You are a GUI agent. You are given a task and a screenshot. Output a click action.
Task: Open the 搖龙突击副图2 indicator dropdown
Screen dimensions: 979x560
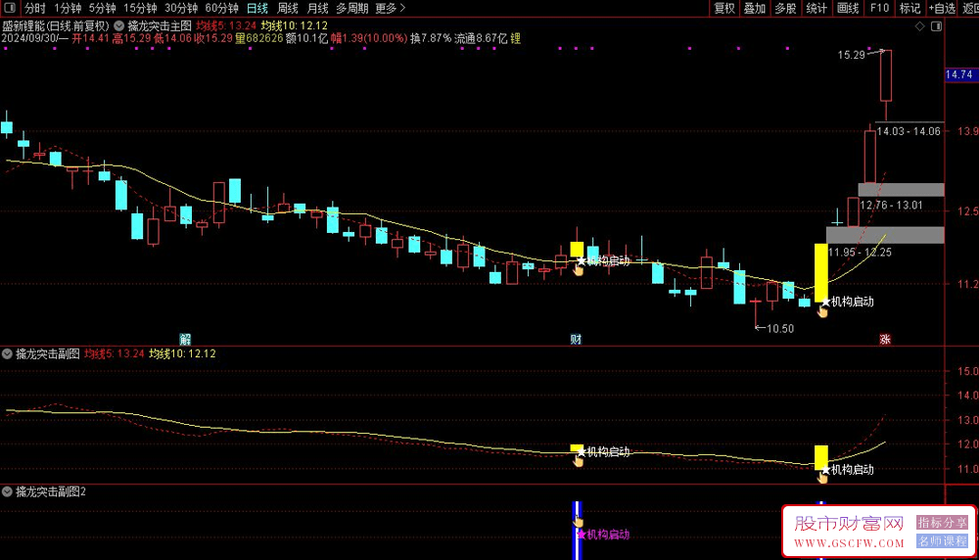pyautogui.click(x=7, y=491)
